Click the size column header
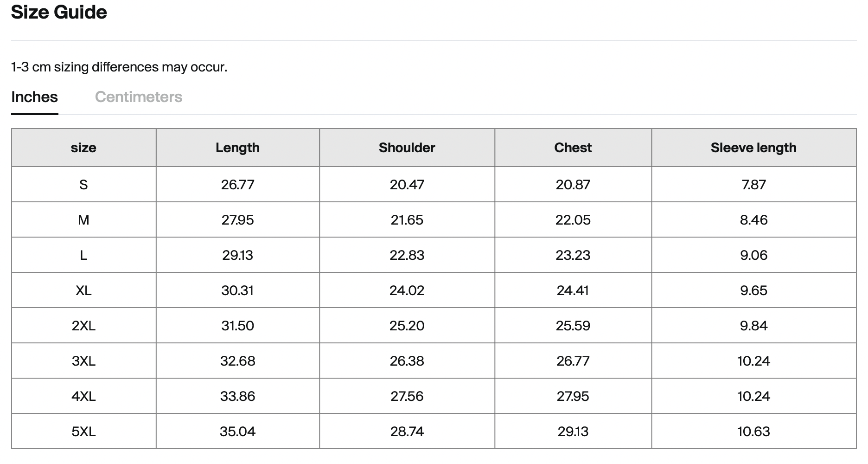The height and width of the screenshot is (464, 868). (83, 148)
